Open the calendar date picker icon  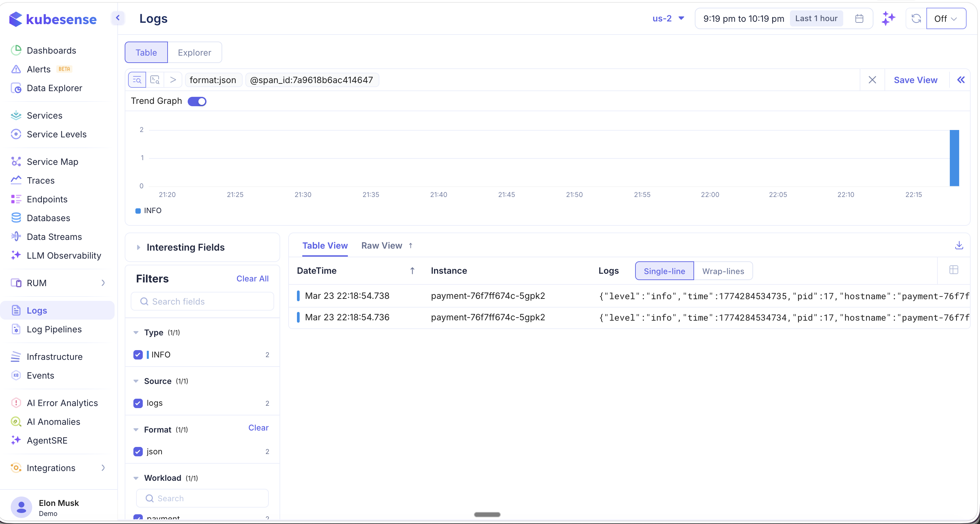(x=859, y=18)
